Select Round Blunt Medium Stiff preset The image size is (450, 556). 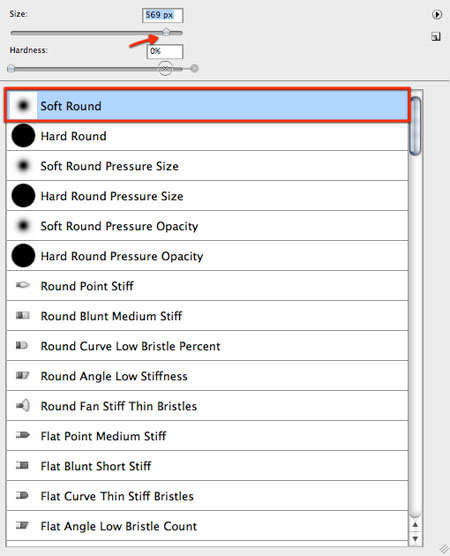(207, 316)
